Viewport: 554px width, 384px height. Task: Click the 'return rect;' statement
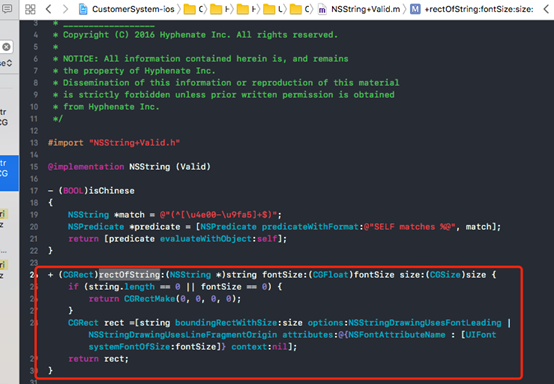(x=99, y=359)
